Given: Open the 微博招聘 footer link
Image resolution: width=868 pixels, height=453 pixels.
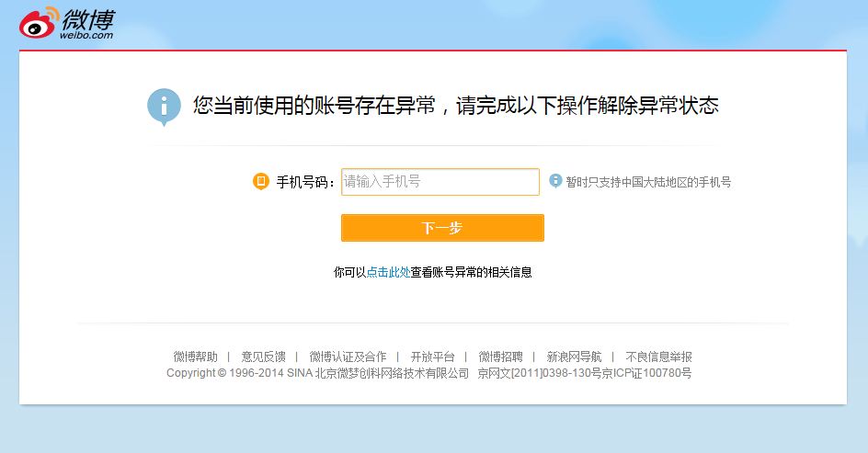Looking at the screenshot, I should tap(500, 357).
